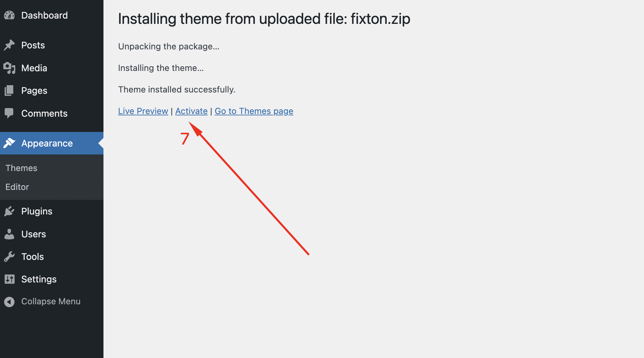Activate the installed fixton theme
Image resolution: width=644 pixels, height=358 pixels.
[x=191, y=111]
